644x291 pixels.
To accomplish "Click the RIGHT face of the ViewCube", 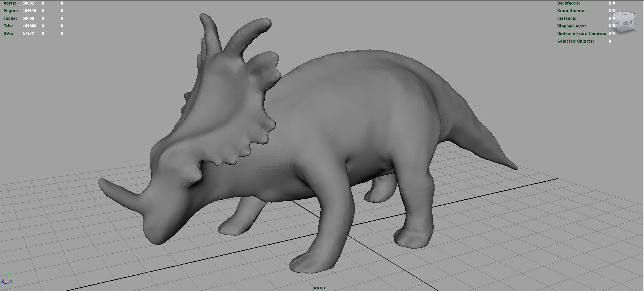I will [627, 23].
